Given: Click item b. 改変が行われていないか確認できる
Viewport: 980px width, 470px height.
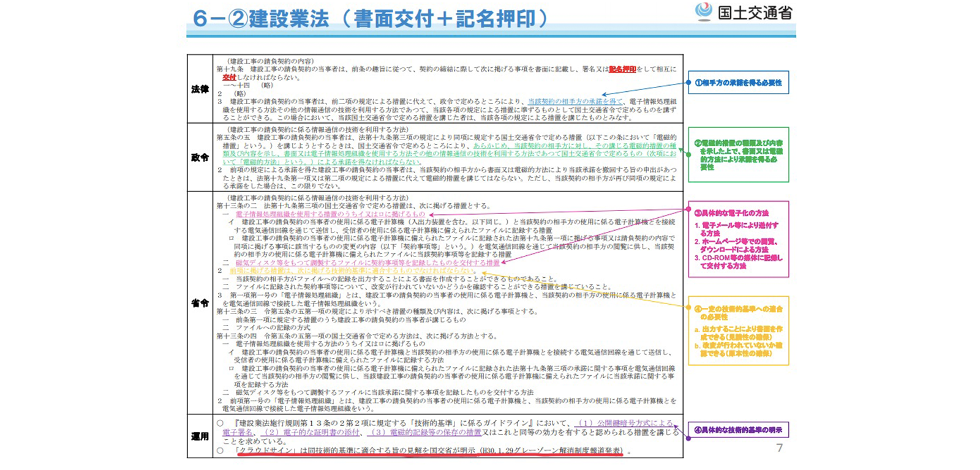Looking at the screenshot, I should tap(738, 349).
